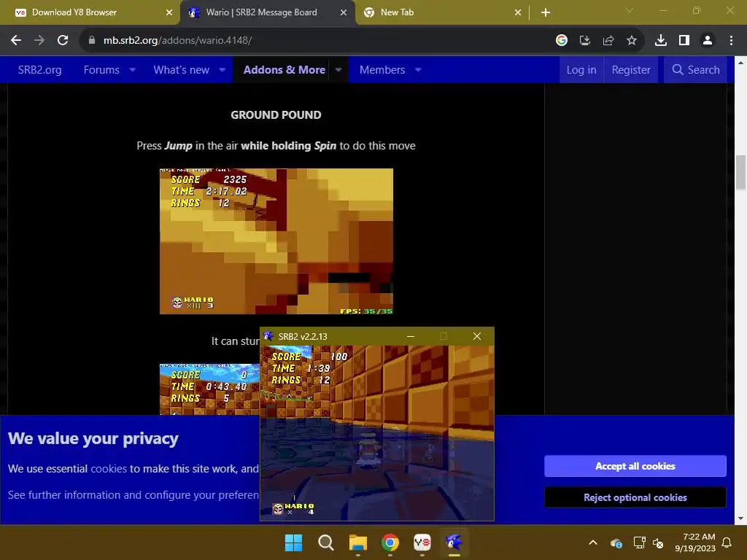Click the scrollbar down arrow

741,518
